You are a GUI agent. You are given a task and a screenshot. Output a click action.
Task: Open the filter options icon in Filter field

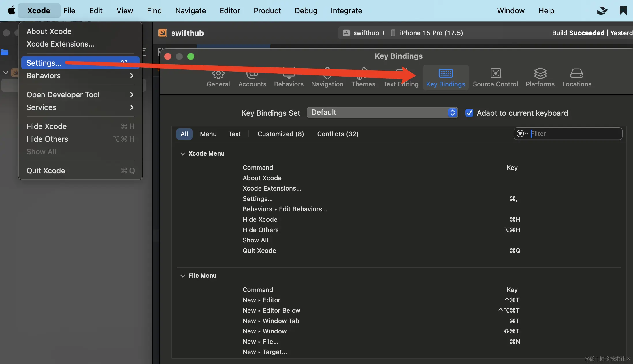click(x=522, y=134)
